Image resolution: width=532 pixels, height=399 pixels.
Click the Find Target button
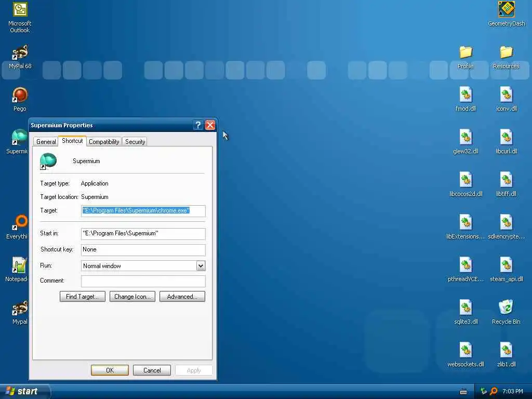point(83,297)
